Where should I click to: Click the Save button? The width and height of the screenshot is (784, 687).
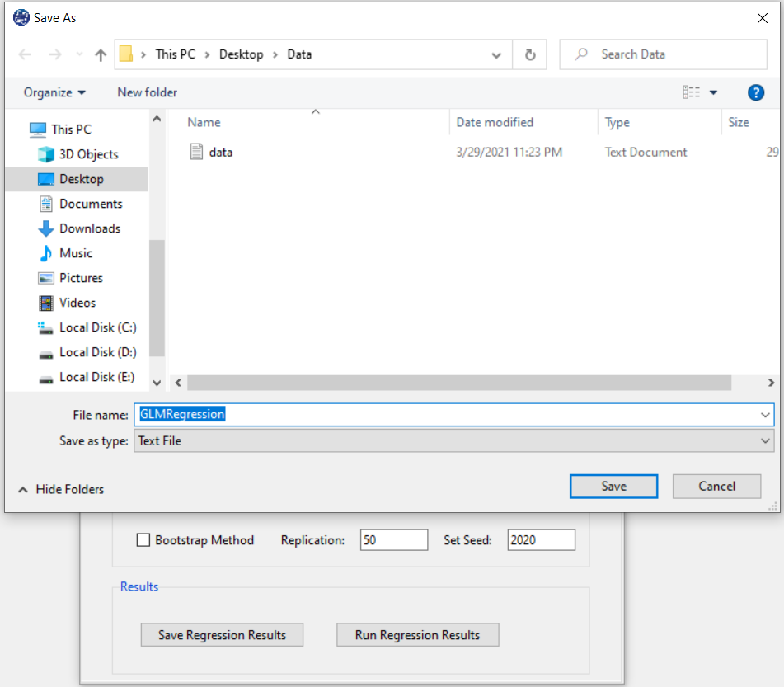tap(613, 487)
